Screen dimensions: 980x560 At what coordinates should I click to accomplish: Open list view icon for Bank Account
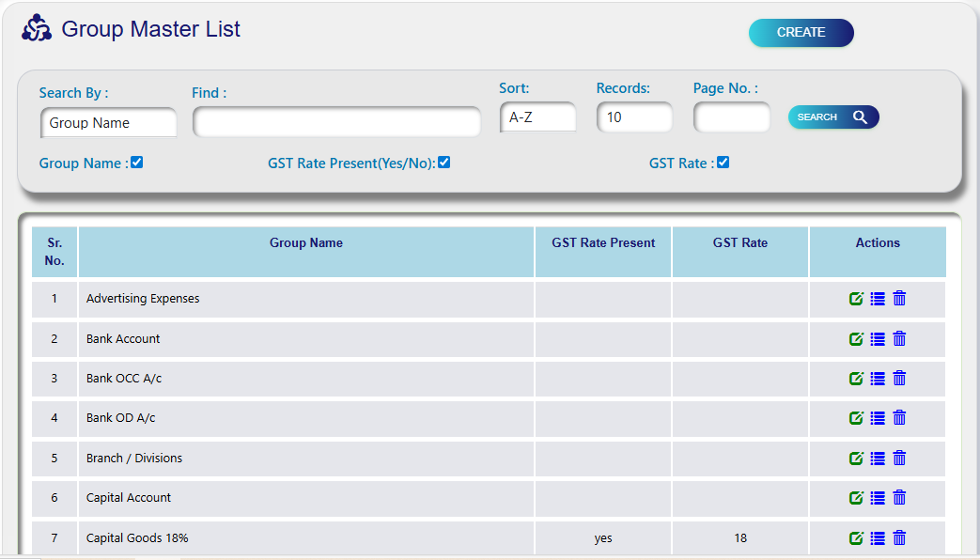[878, 339]
